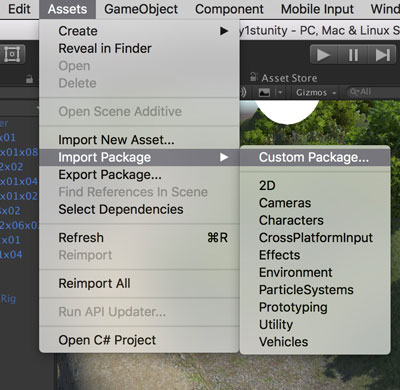Image resolution: width=400 pixels, height=390 pixels.
Task: Open the GameObject menu
Action: pos(141,9)
